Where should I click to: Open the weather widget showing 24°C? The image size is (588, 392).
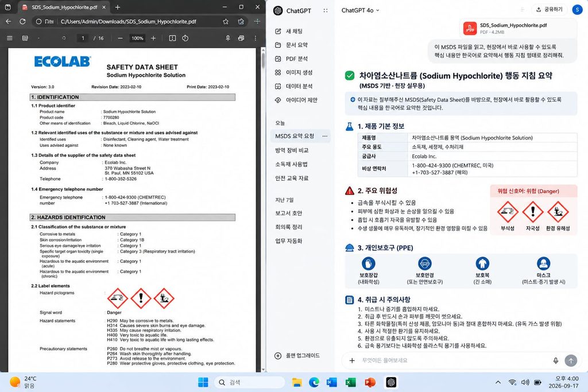pos(23,382)
